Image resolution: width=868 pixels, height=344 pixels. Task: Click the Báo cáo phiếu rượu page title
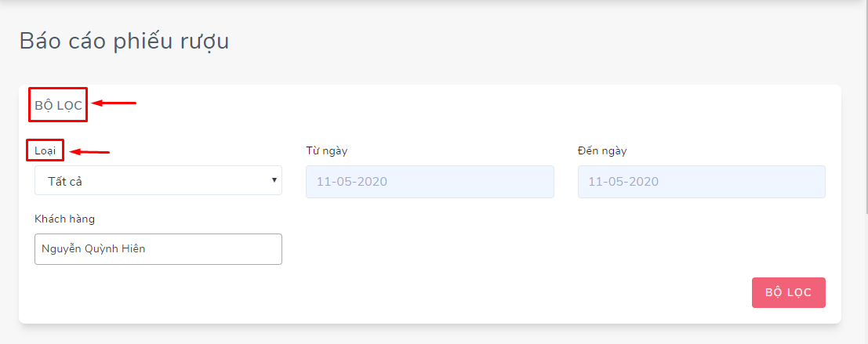tap(124, 42)
